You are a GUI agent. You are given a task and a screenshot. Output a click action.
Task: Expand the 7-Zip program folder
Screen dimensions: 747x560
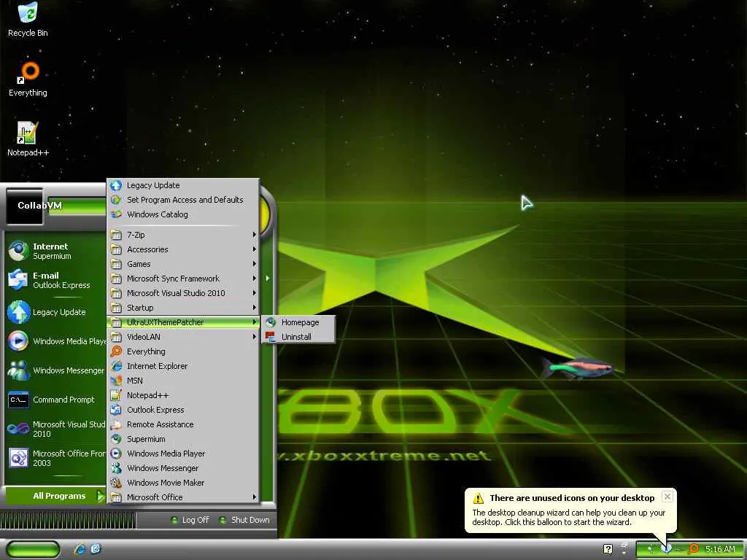[x=184, y=235]
